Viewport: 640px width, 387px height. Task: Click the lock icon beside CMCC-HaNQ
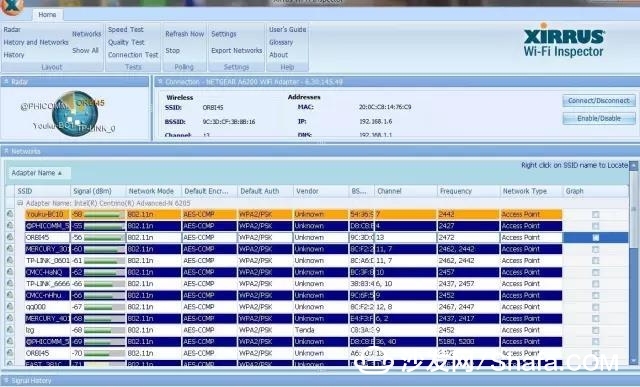point(10,272)
